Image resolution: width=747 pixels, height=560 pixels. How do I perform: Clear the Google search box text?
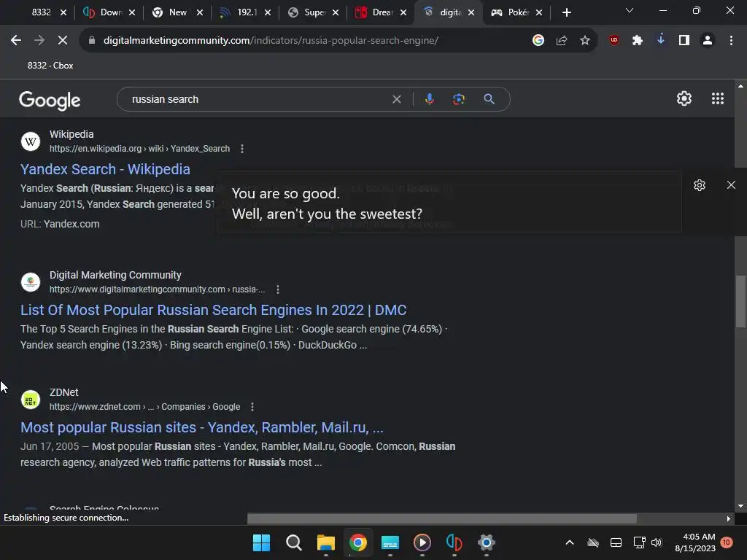[x=396, y=99]
